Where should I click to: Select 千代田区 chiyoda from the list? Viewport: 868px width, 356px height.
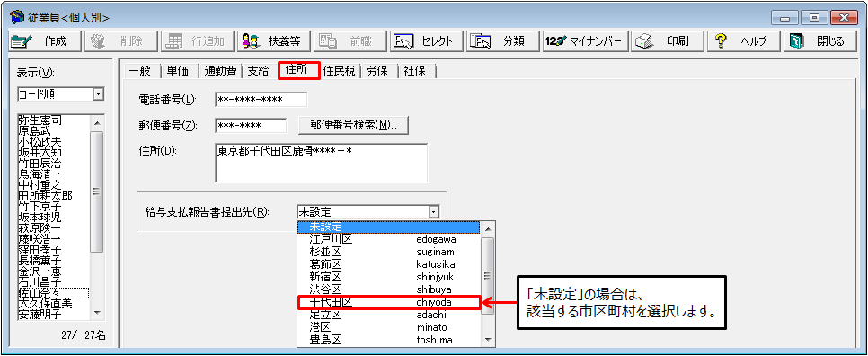389,302
